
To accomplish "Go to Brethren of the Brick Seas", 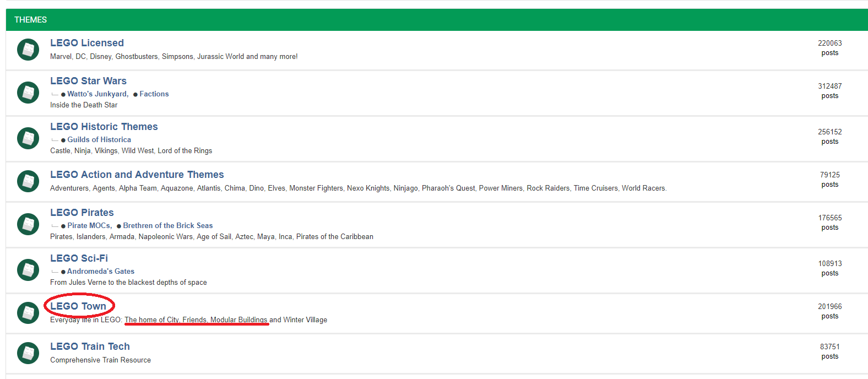I will coord(167,226).
